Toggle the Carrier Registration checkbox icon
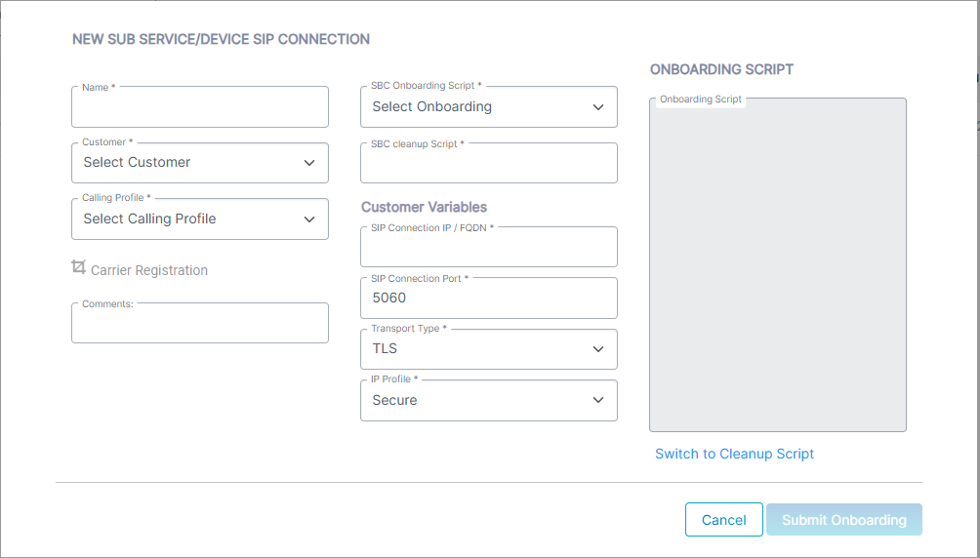 (78, 267)
